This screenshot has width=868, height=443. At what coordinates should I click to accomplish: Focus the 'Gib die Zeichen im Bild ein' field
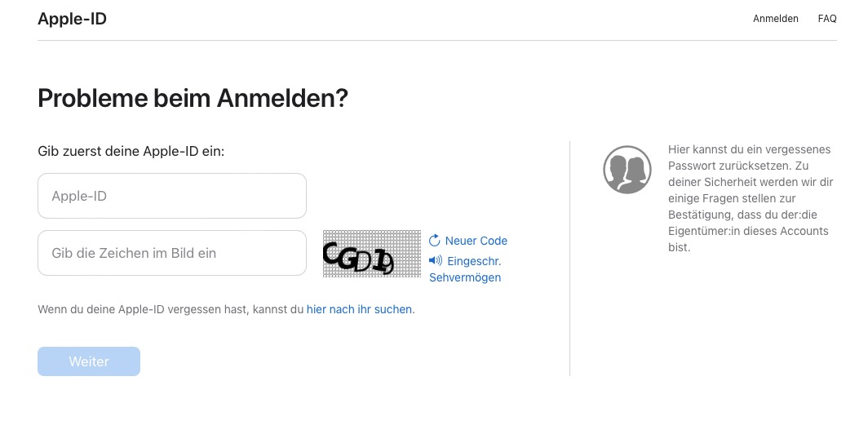(x=172, y=253)
